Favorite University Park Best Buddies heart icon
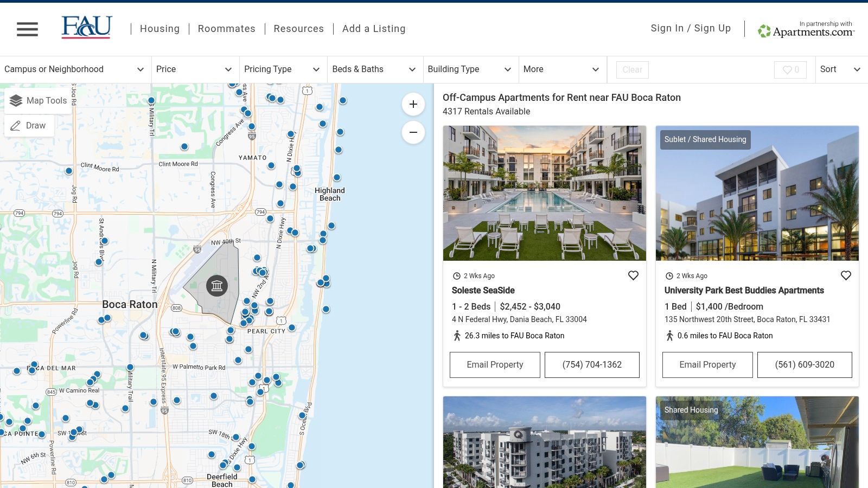This screenshot has width=868, height=488. [x=846, y=275]
